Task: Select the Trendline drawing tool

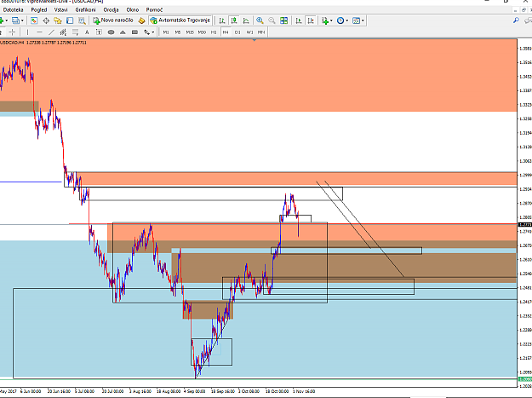Action: [x=51, y=32]
